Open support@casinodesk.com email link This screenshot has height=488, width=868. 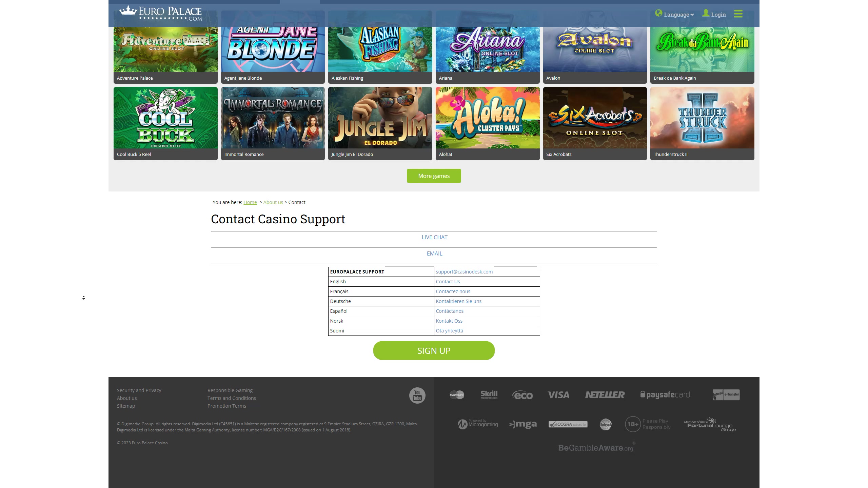464,272
